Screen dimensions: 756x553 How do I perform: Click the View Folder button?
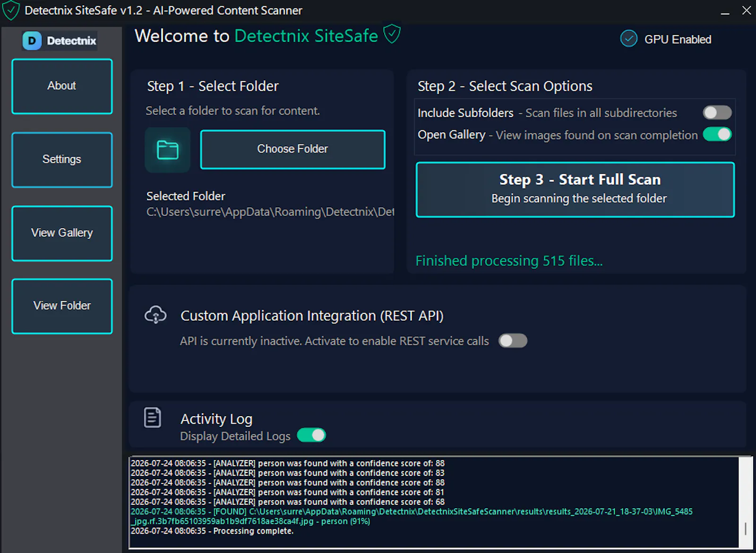click(62, 306)
